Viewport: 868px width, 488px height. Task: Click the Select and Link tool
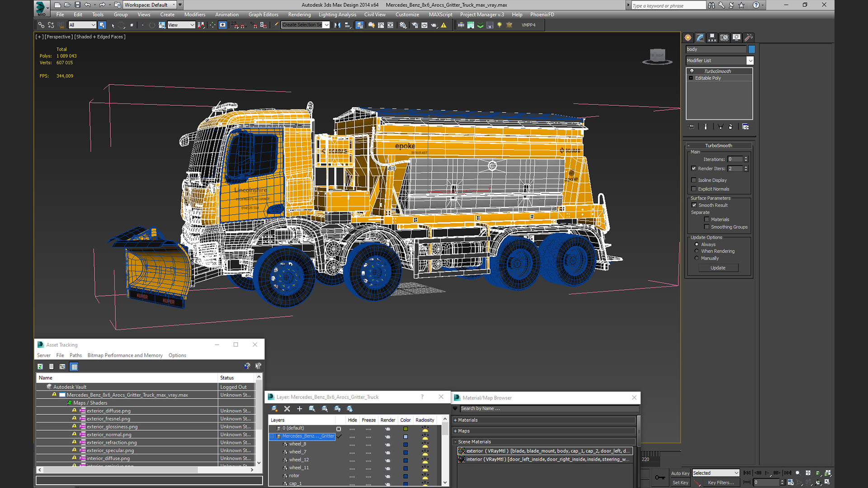[41, 25]
